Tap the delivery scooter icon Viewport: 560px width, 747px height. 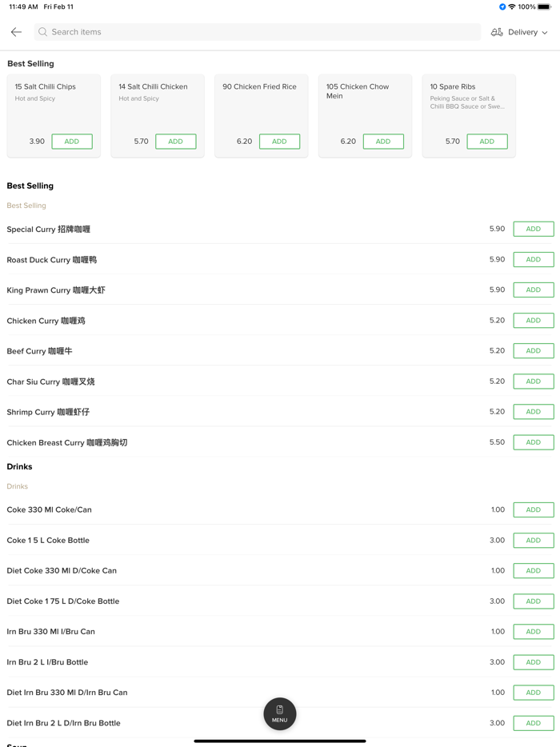click(497, 32)
